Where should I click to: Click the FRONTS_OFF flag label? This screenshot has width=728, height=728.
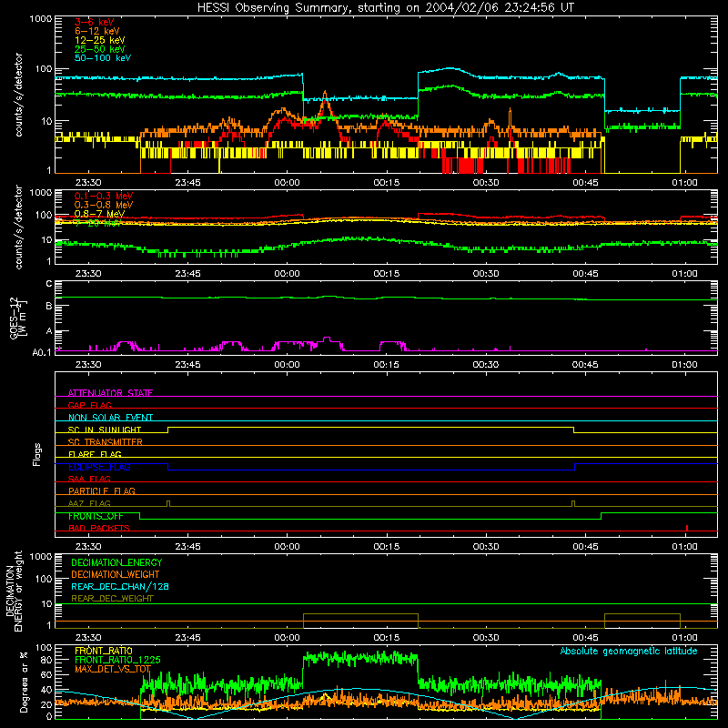[x=96, y=516]
